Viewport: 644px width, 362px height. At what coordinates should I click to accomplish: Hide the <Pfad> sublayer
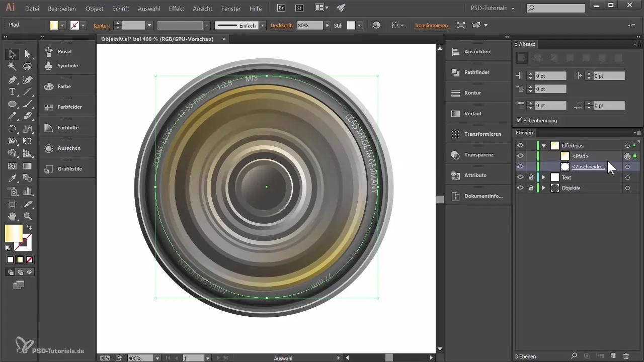click(520, 156)
